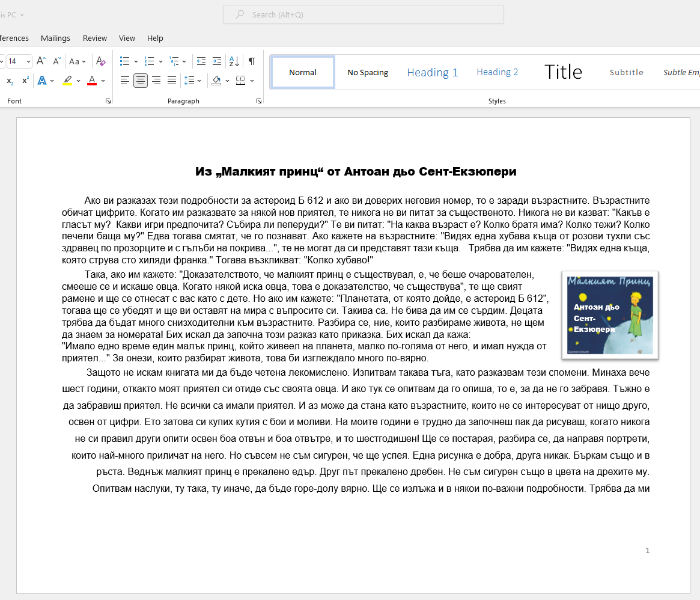Insert a bulleted list
700x600 pixels.
[x=124, y=61]
